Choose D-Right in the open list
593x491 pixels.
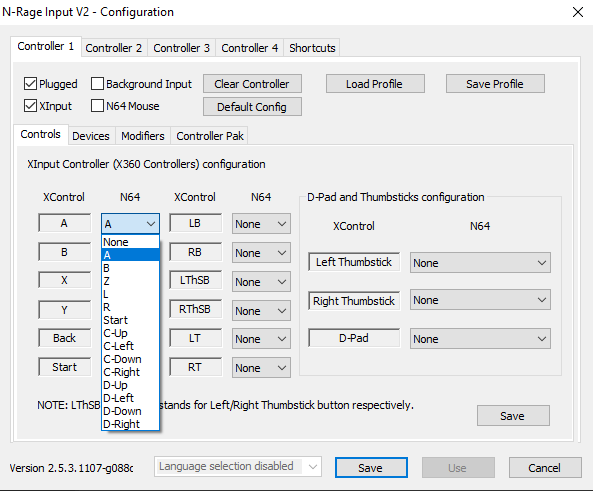point(130,424)
